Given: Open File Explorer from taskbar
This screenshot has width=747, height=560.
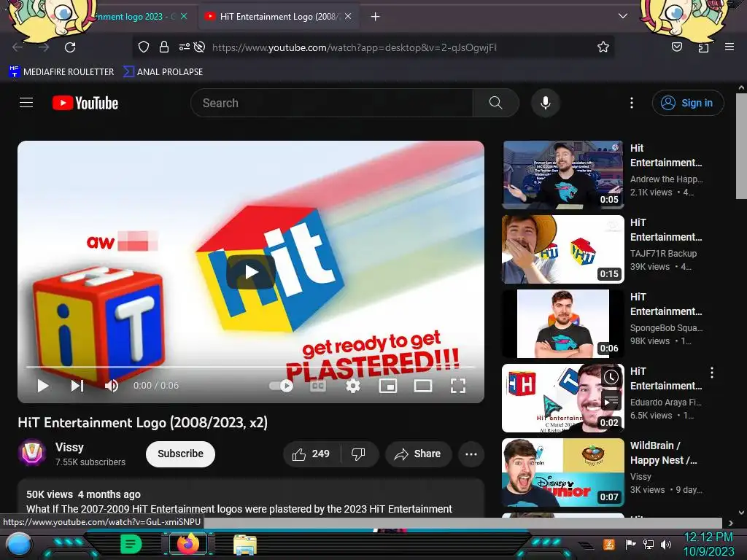Looking at the screenshot, I should [245, 545].
